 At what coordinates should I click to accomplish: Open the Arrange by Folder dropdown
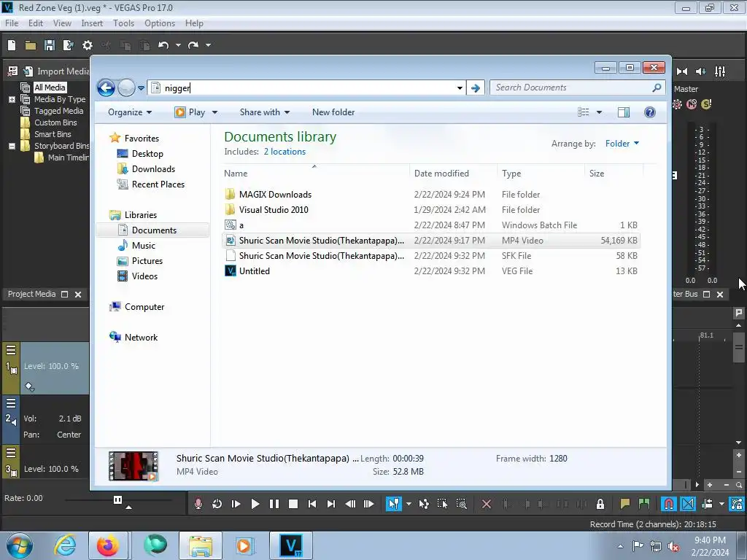[622, 144]
